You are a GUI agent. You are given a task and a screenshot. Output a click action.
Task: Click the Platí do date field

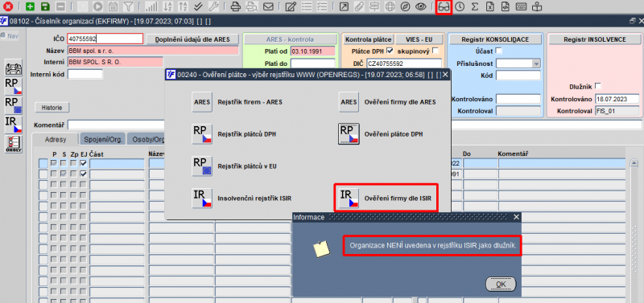tap(313, 63)
